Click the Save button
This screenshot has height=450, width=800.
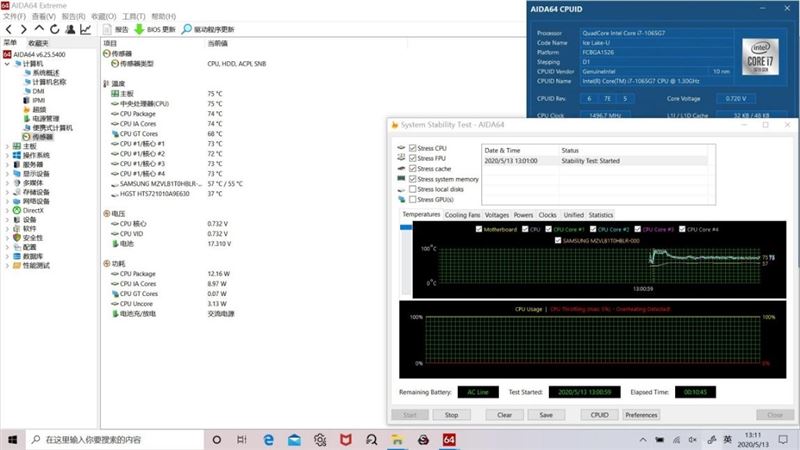coord(546,415)
